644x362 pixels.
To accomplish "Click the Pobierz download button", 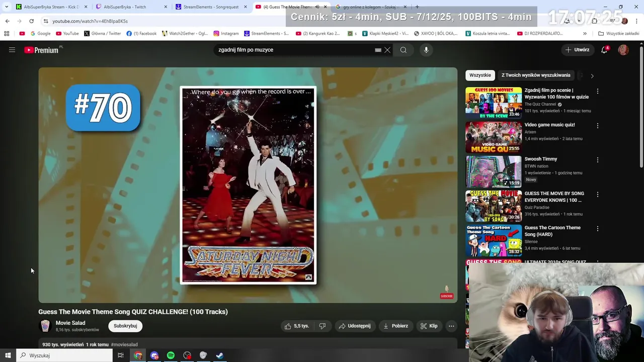I will coord(395,326).
